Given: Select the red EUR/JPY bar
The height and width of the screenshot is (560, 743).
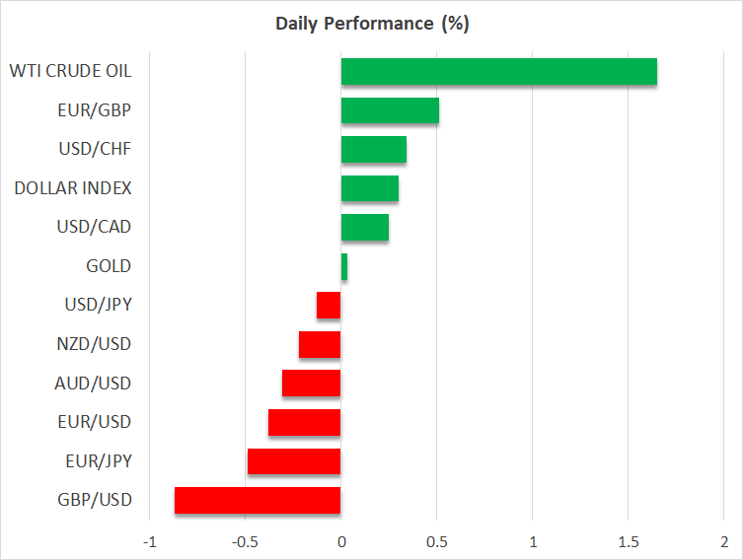Looking at the screenshot, I should tap(294, 461).
